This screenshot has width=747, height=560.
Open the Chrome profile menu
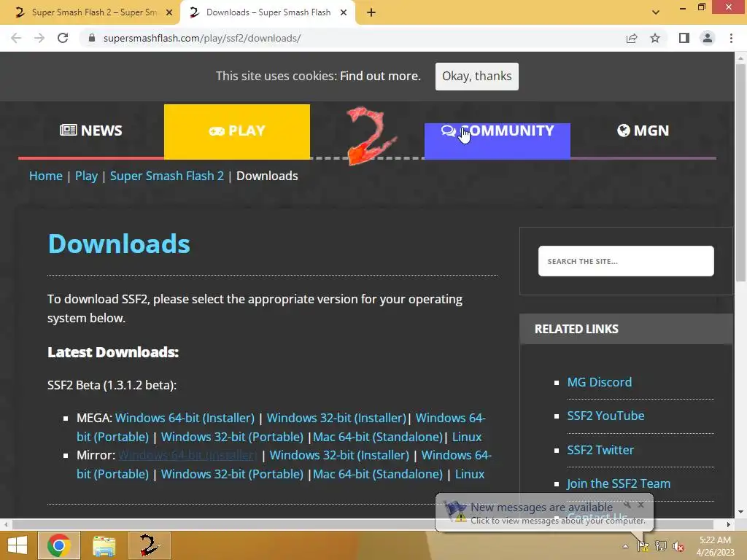708,38
